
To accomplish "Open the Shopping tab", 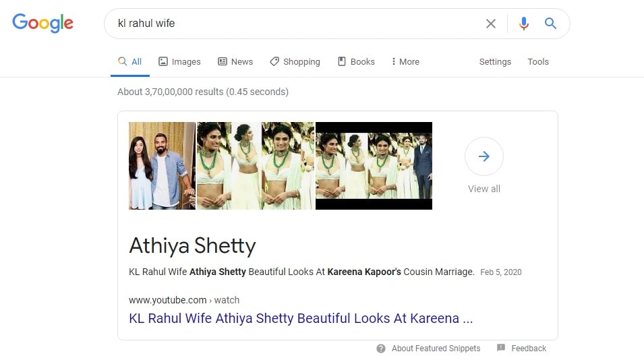I will (295, 61).
